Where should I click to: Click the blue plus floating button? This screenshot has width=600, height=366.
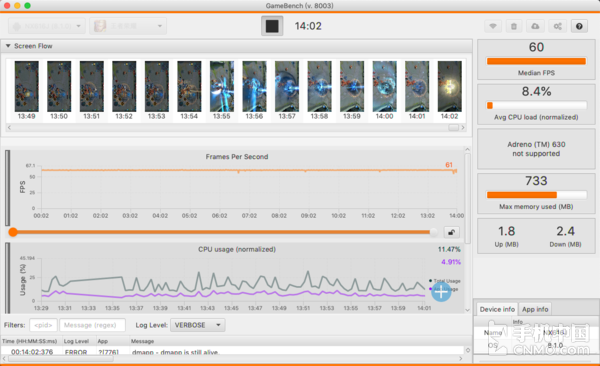[441, 292]
